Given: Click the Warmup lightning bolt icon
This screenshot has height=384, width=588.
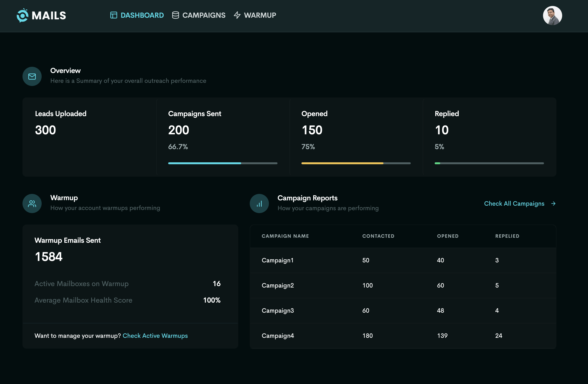Looking at the screenshot, I should (237, 15).
